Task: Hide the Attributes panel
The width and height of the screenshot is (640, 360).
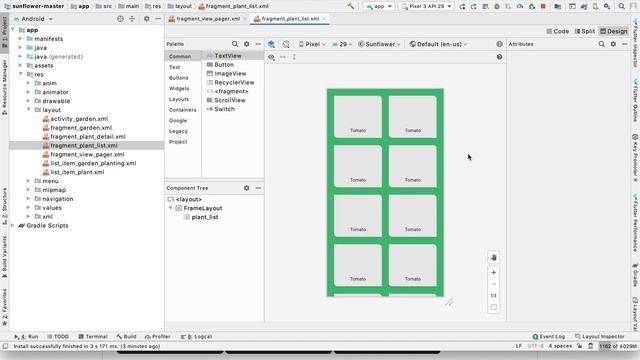Action: click(625, 44)
